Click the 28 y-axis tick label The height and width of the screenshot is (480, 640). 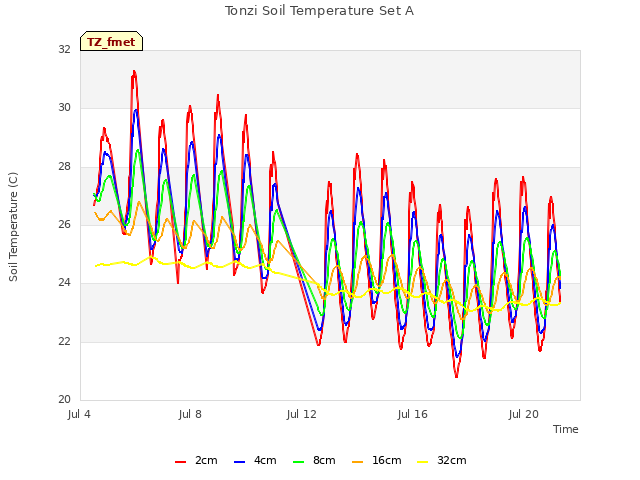click(x=64, y=166)
